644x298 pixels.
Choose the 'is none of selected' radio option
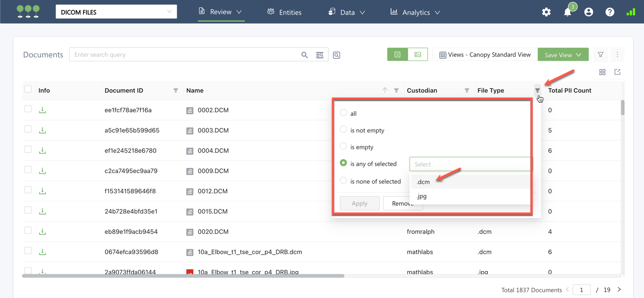tap(343, 181)
